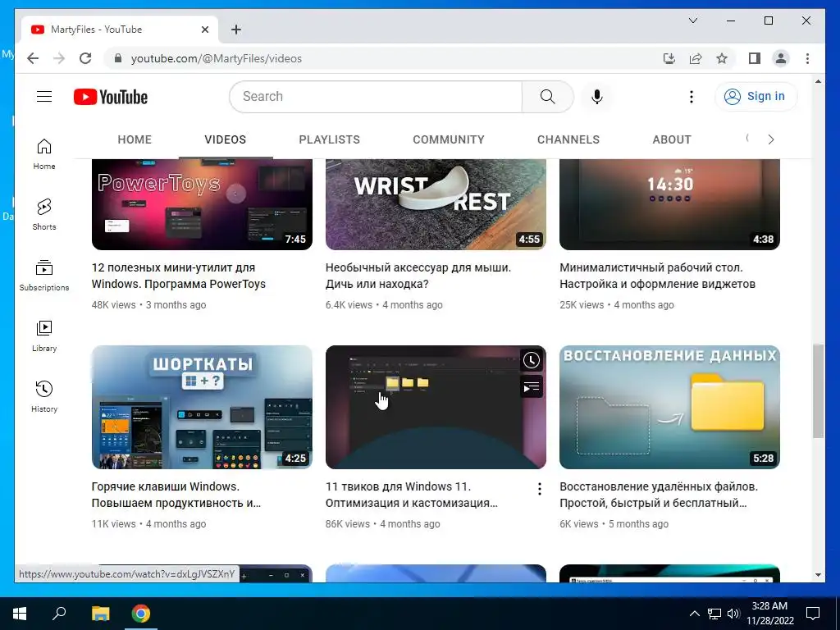Open the COMMUNITY tab

point(449,139)
